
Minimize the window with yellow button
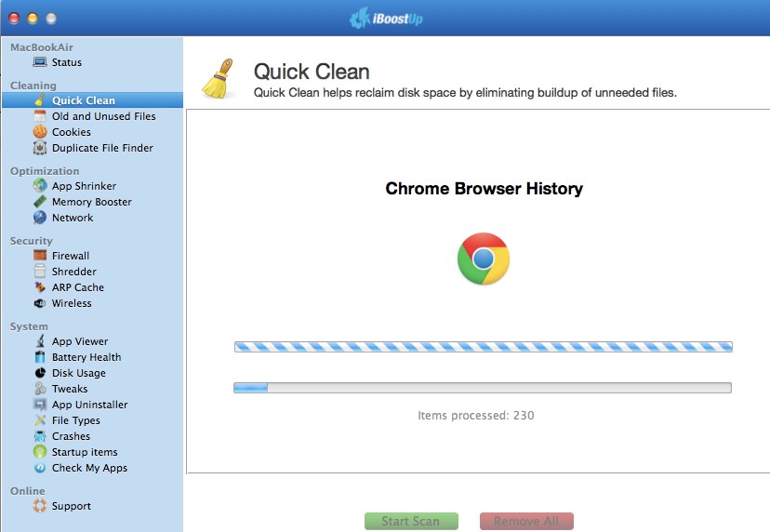[33, 19]
